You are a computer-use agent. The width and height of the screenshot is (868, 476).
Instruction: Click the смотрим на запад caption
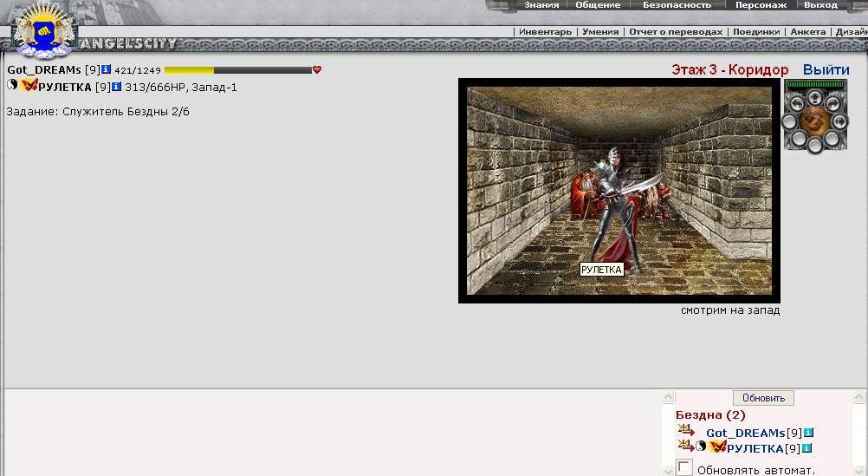pyautogui.click(x=730, y=310)
